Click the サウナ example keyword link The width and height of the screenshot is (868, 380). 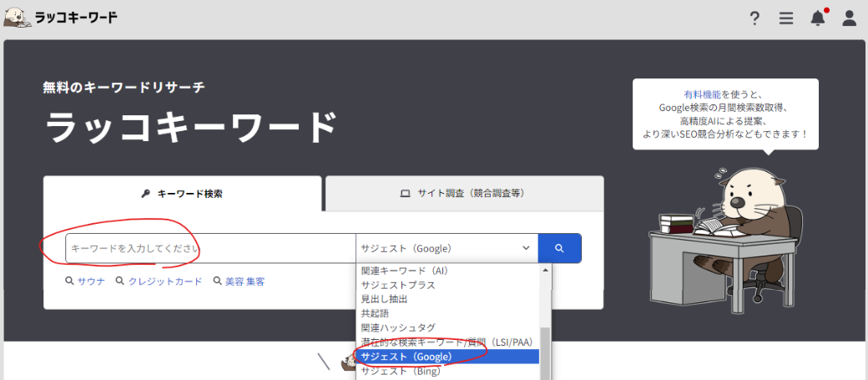[91, 281]
